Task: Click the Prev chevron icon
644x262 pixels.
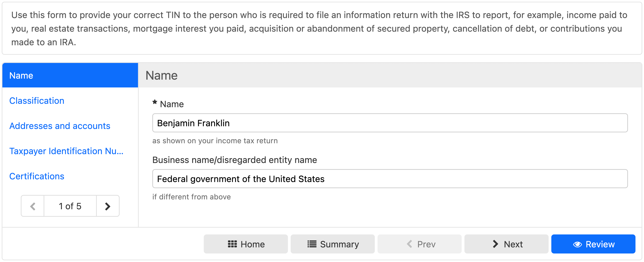Action: pos(409,244)
